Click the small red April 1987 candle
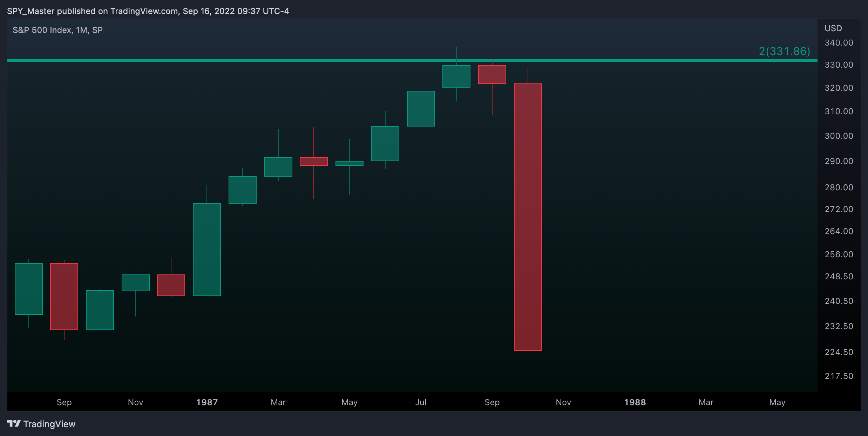This screenshot has width=868, height=436. [313, 161]
